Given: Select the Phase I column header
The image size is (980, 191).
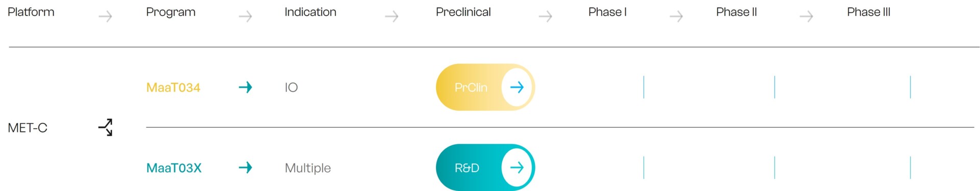Looking at the screenshot, I should point(607,12).
